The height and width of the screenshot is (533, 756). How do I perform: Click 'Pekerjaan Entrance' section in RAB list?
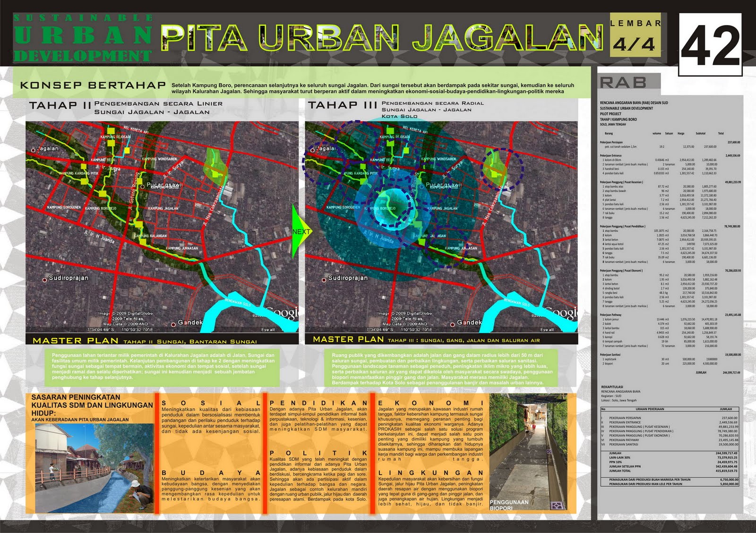click(611, 155)
